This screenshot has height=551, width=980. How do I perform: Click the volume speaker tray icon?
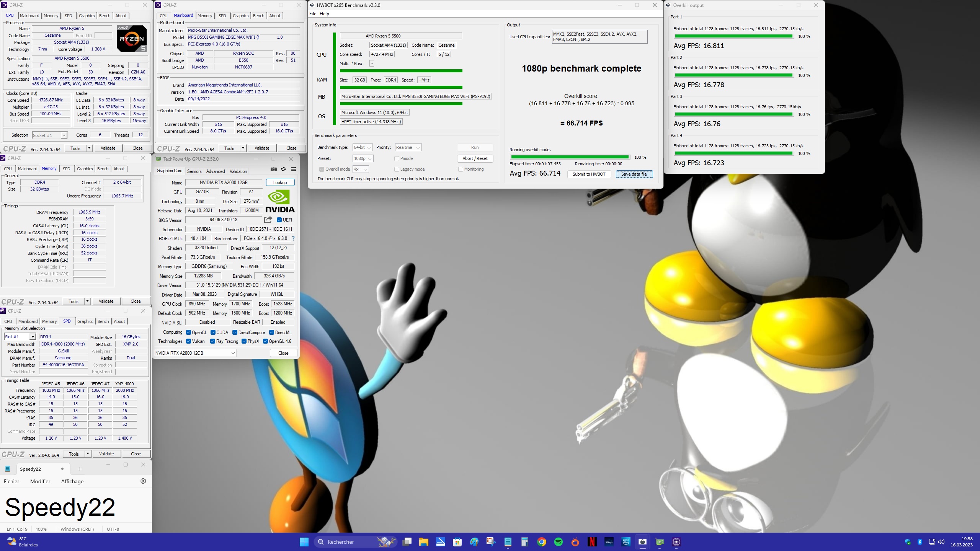tap(941, 542)
